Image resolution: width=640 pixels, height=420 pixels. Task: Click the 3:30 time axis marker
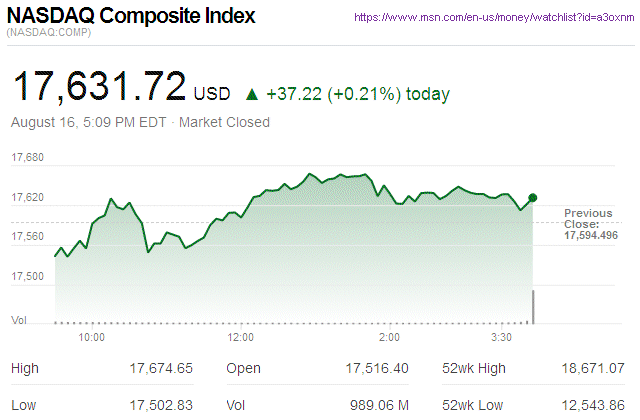pyautogui.click(x=503, y=338)
